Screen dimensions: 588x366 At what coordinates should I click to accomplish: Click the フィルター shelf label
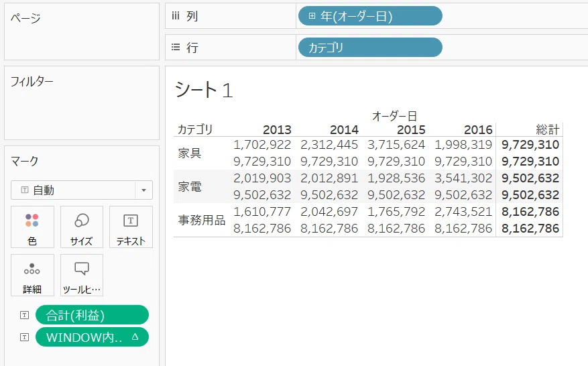coord(32,81)
